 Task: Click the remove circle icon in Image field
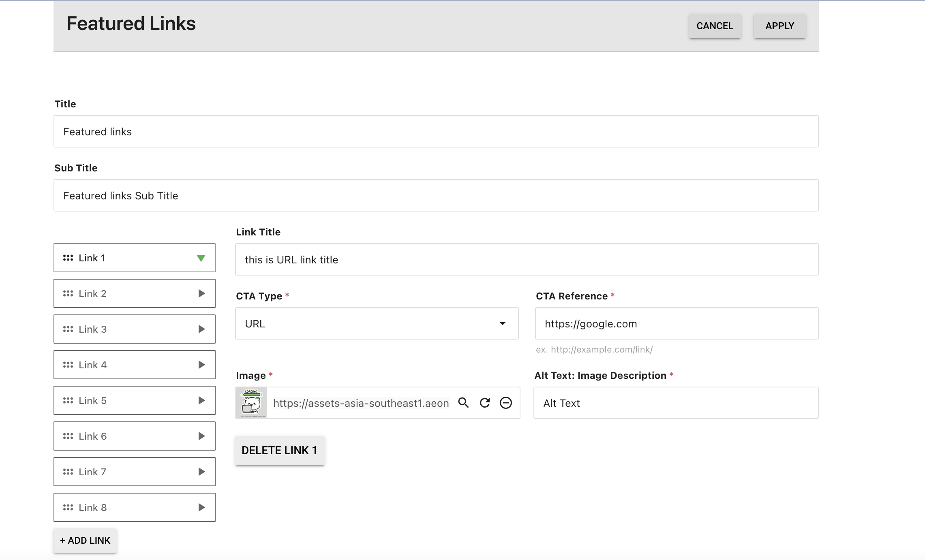pyautogui.click(x=506, y=403)
